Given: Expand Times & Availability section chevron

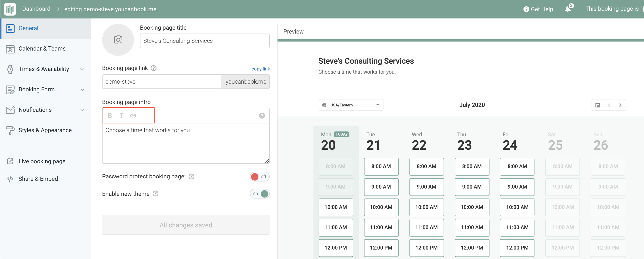Looking at the screenshot, I should [82, 69].
